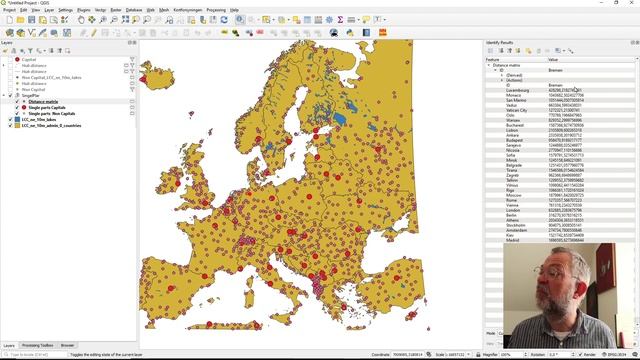Collapse the SingelPlar group
Viewport: 640px width, 360px height.
pos(4,96)
